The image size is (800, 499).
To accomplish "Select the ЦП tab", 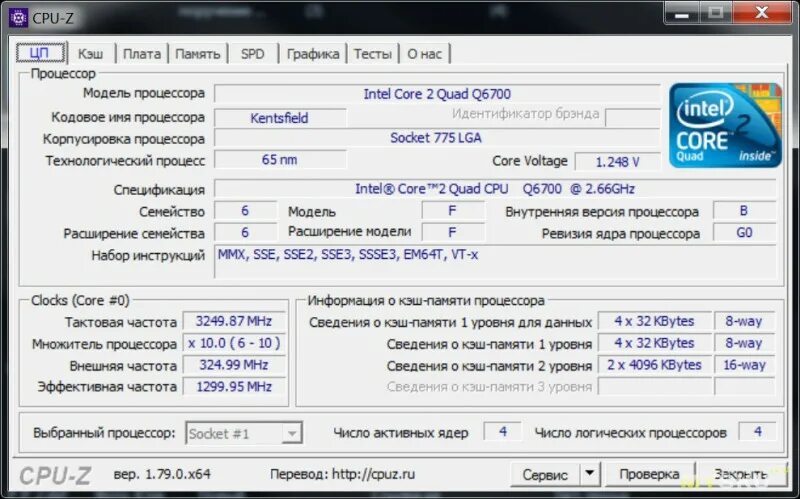I will (40, 53).
